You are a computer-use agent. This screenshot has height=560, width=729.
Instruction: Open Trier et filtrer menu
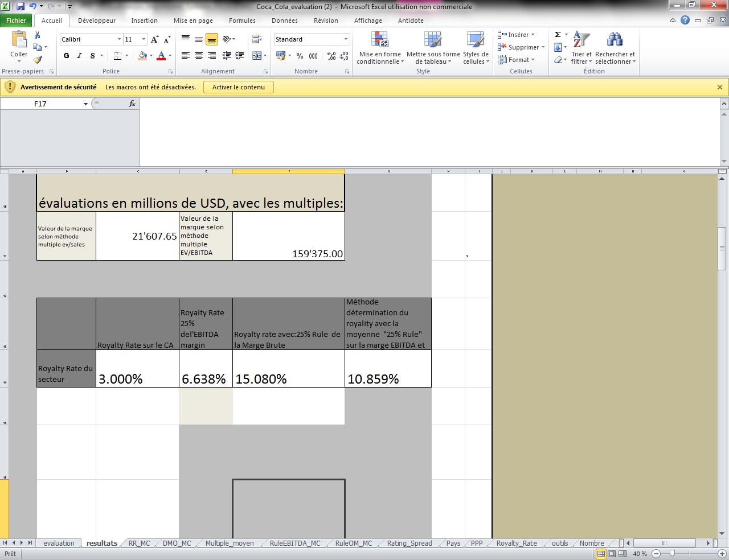[x=581, y=48]
